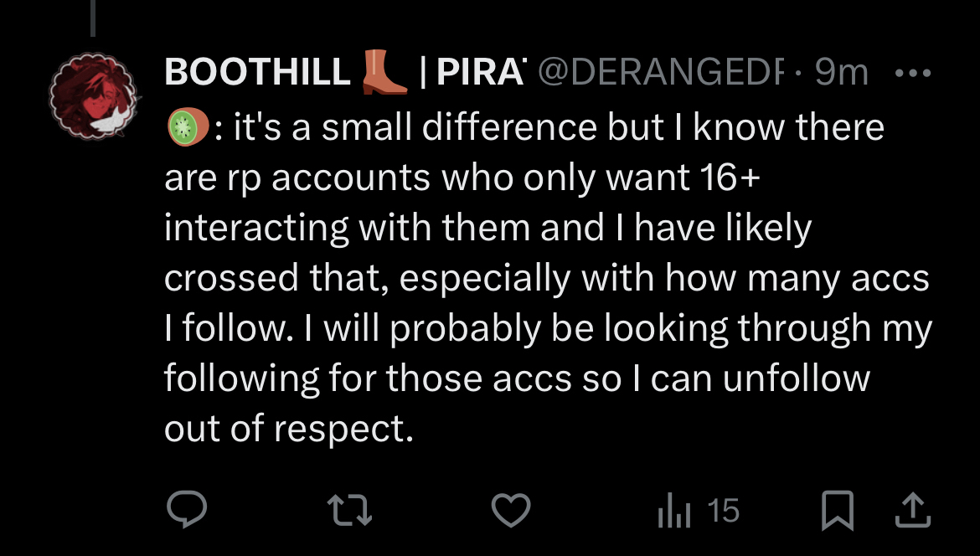Click the boot emoji in the display name
The width and height of the screenshot is (980, 556).
[384, 72]
